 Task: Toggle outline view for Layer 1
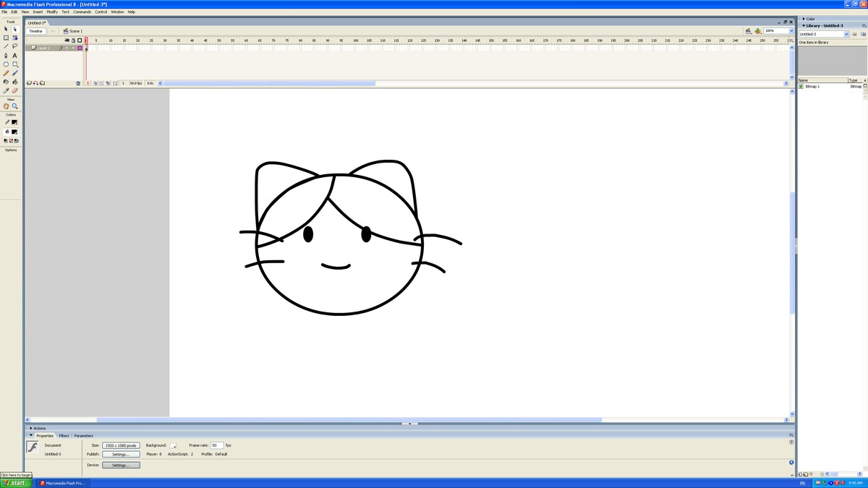(80, 48)
